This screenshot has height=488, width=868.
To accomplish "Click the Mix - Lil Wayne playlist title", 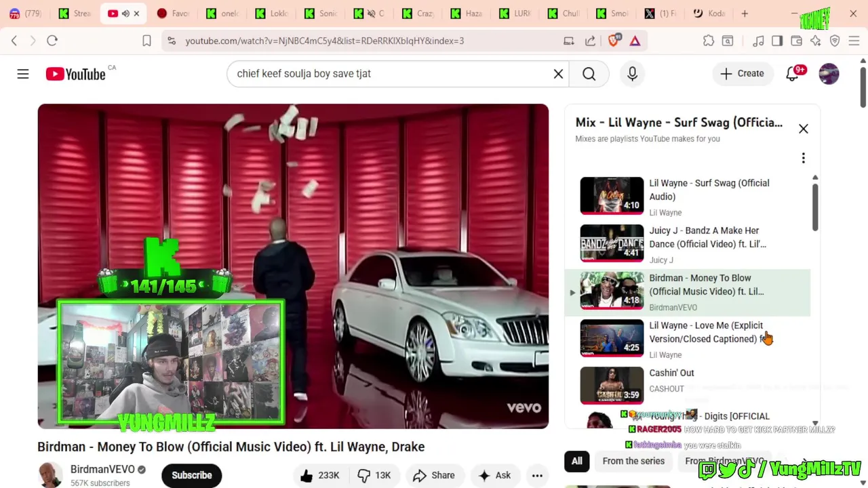I will pyautogui.click(x=679, y=123).
